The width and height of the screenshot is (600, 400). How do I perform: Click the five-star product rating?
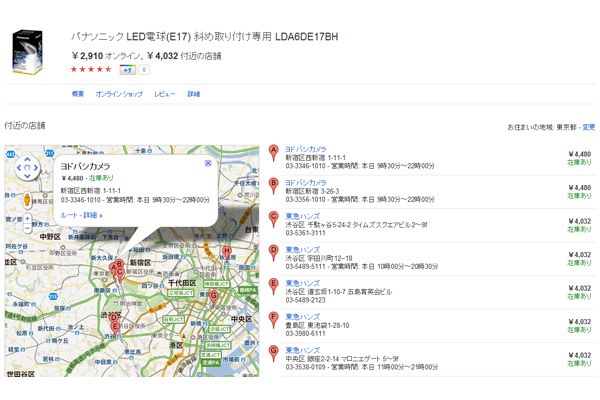coord(91,70)
